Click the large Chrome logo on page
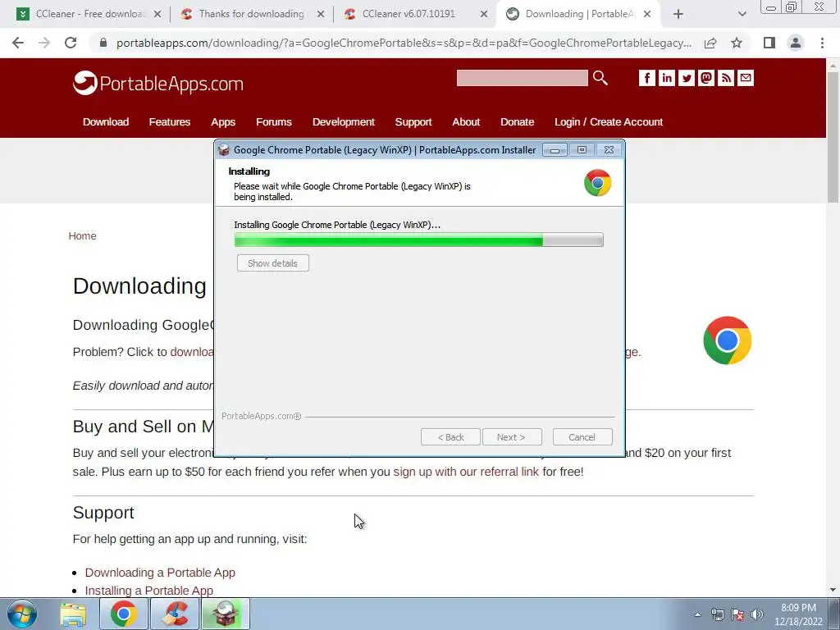 [728, 340]
